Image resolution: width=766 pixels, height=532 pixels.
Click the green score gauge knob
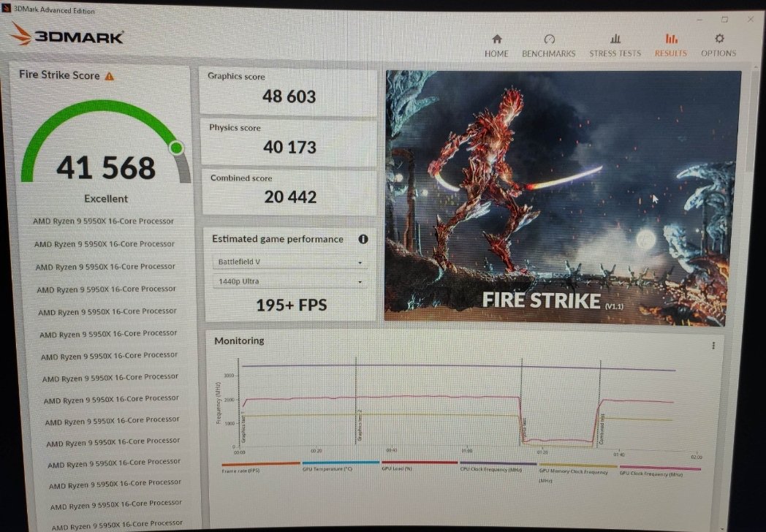pyautogui.click(x=177, y=148)
